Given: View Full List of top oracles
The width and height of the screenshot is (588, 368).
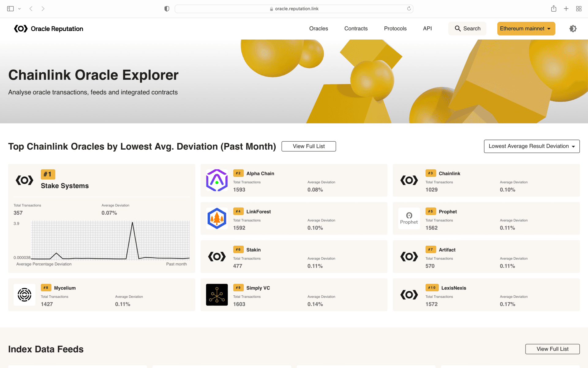Looking at the screenshot, I should tap(309, 146).
